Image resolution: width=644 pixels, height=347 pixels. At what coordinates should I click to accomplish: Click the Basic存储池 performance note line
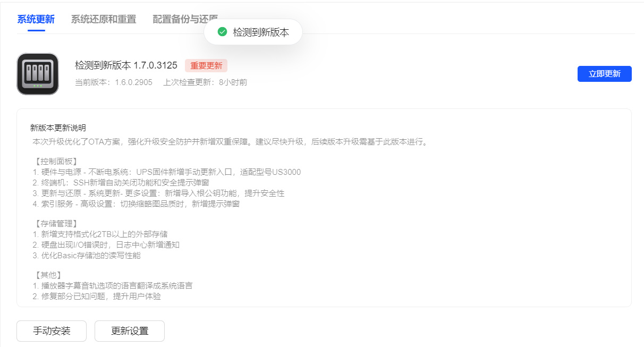86,255
